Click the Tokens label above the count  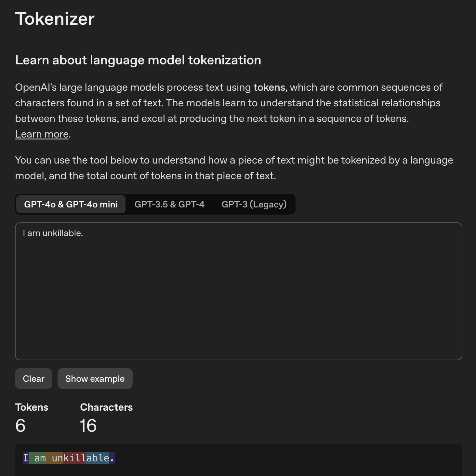pos(32,407)
